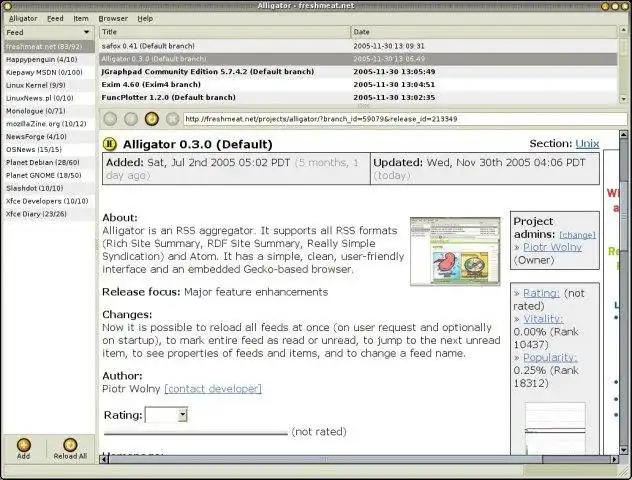Select the OSNews (15/15) feed
This screenshot has height=480, width=632.
49,150
